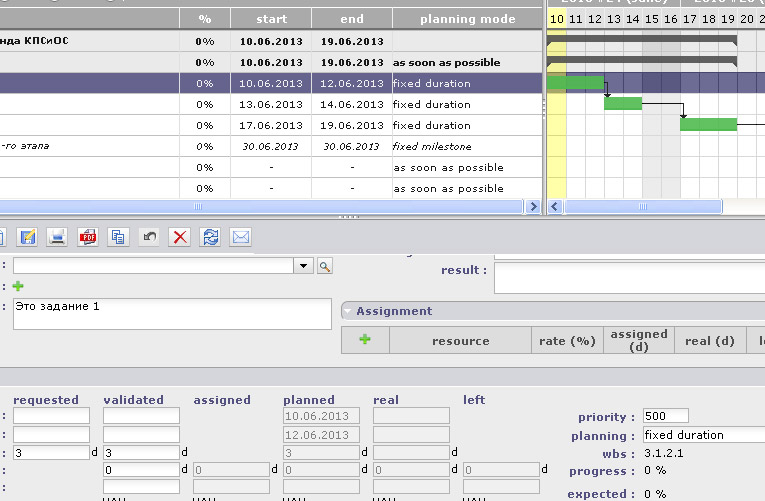The image size is (765, 501).
Task: Delete item with the red X icon
Action: pyautogui.click(x=180, y=237)
